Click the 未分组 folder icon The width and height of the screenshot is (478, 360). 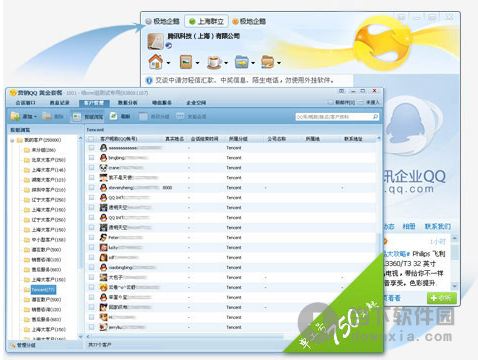click(x=27, y=150)
